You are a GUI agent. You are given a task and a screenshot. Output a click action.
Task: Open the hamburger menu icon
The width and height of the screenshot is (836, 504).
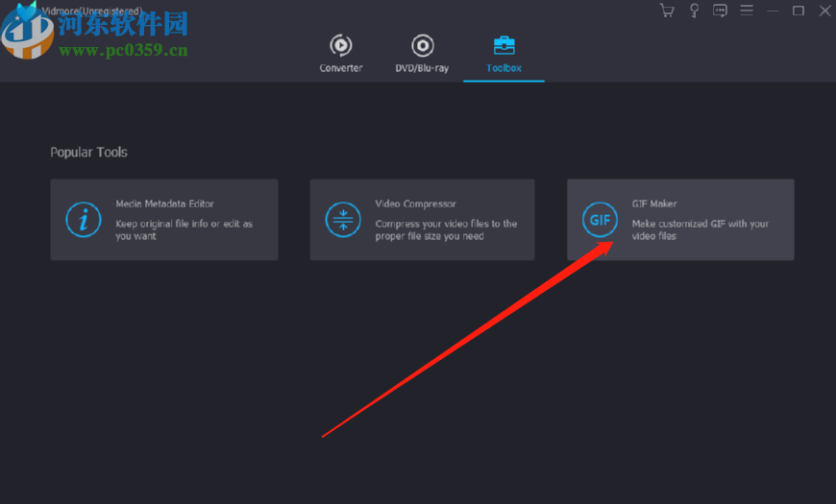pos(747,11)
